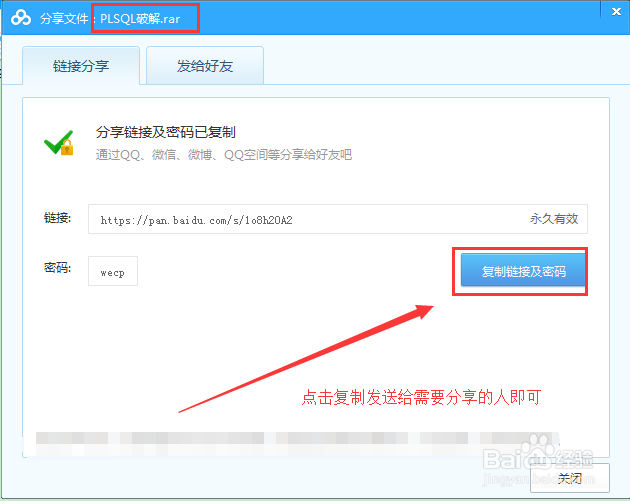Close the share dialog with X
Viewport: 630px width, 501px height.
pyautogui.click(x=616, y=12)
